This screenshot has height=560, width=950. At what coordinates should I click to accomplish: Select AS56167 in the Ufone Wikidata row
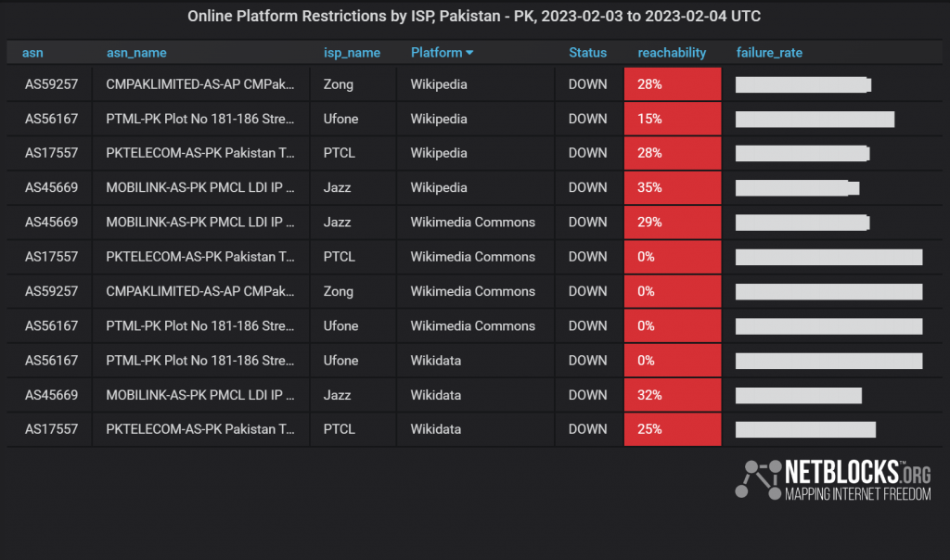coord(52,361)
